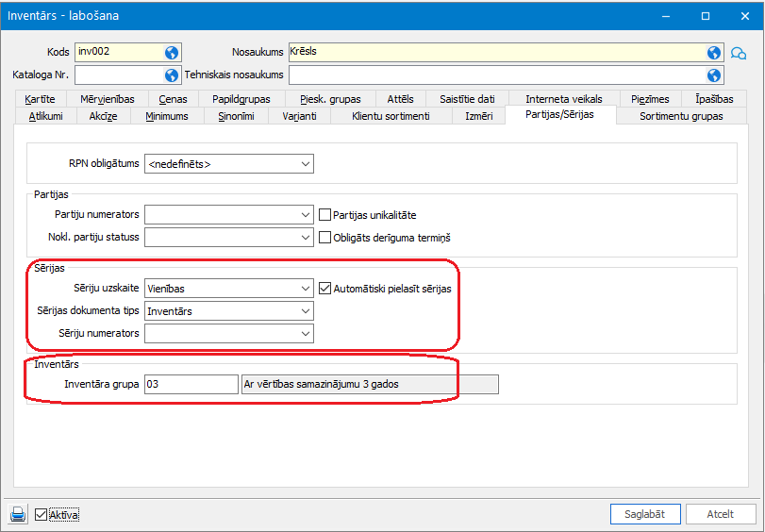Switch to the Varianti tab
765x532 pixels.
coord(300,116)
